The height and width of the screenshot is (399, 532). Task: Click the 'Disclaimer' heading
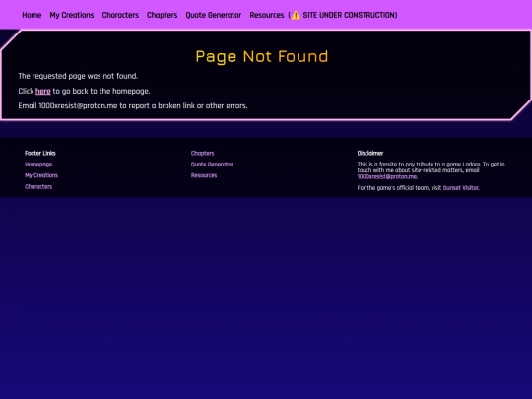point(370,153)
